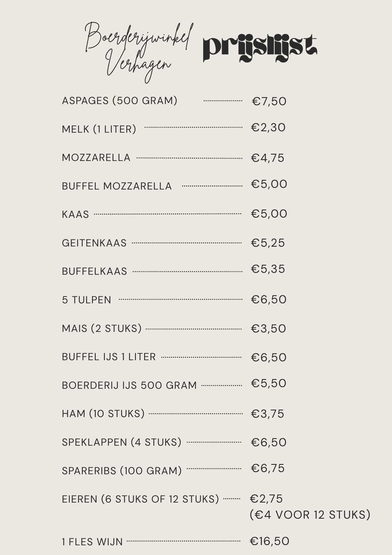
Task: Select the Melk (1 liter) entry
Action: [x=99, y=129]
